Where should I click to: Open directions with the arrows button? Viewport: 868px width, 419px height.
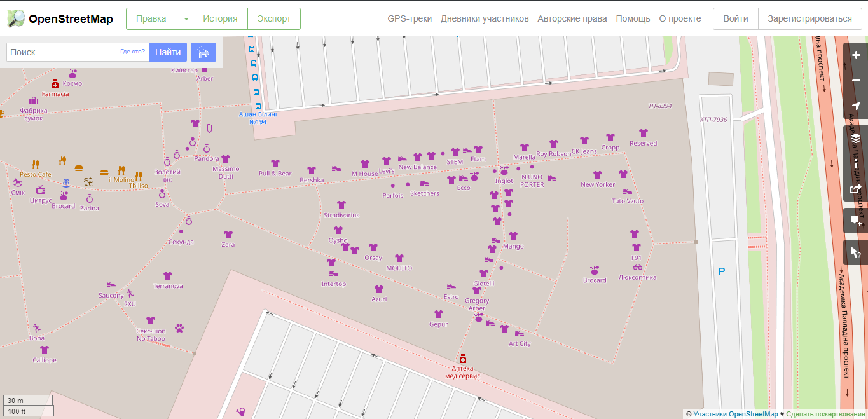[203, 52]
